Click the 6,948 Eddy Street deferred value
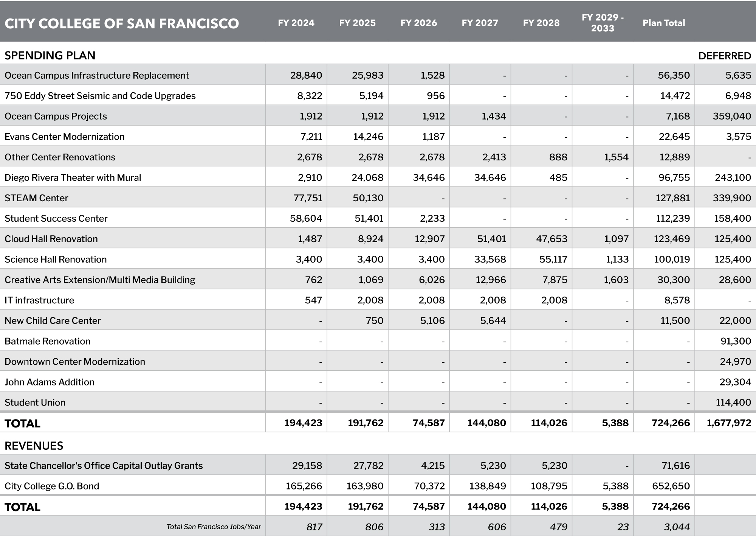This screenshot has width=756, height=536. [738, 96]
